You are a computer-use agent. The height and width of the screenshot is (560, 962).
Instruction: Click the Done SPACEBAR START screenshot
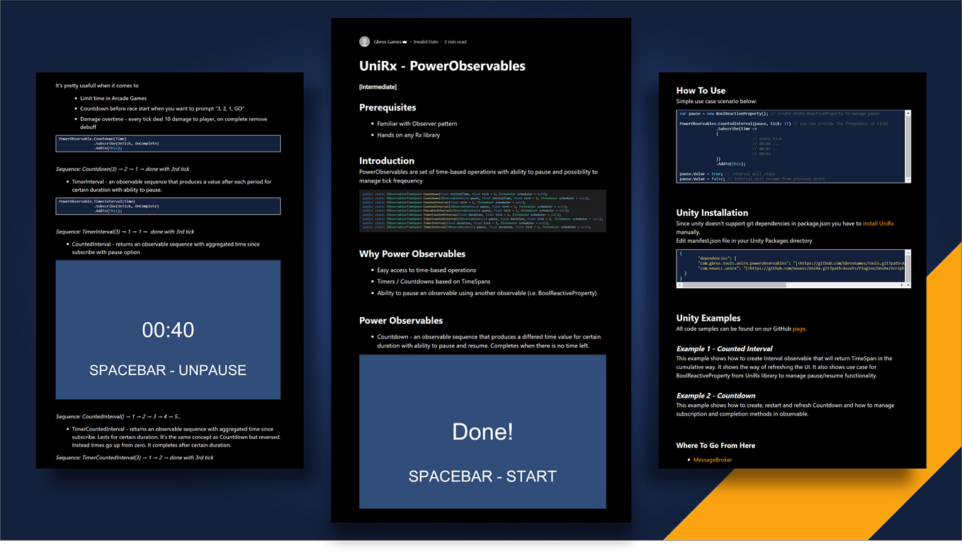(x=482, y=432)
